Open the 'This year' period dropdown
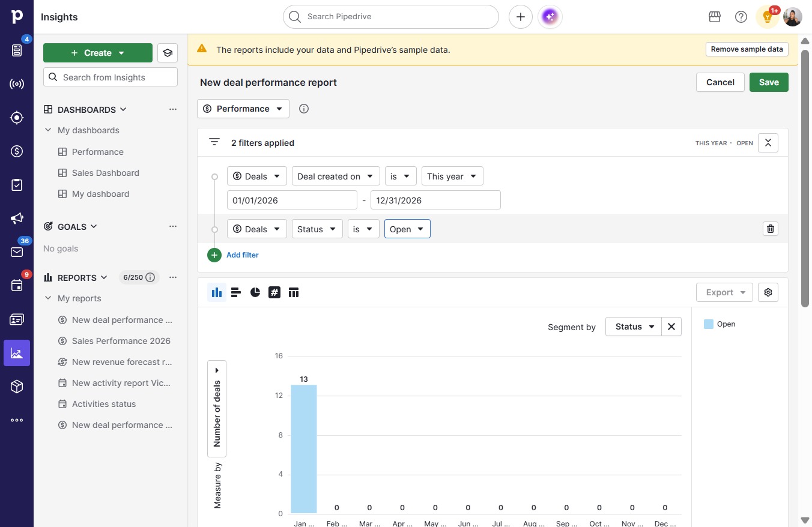Image resolution: width=812 pixels, height=527 pixels. pyautogui.click(x=452, y=176)
